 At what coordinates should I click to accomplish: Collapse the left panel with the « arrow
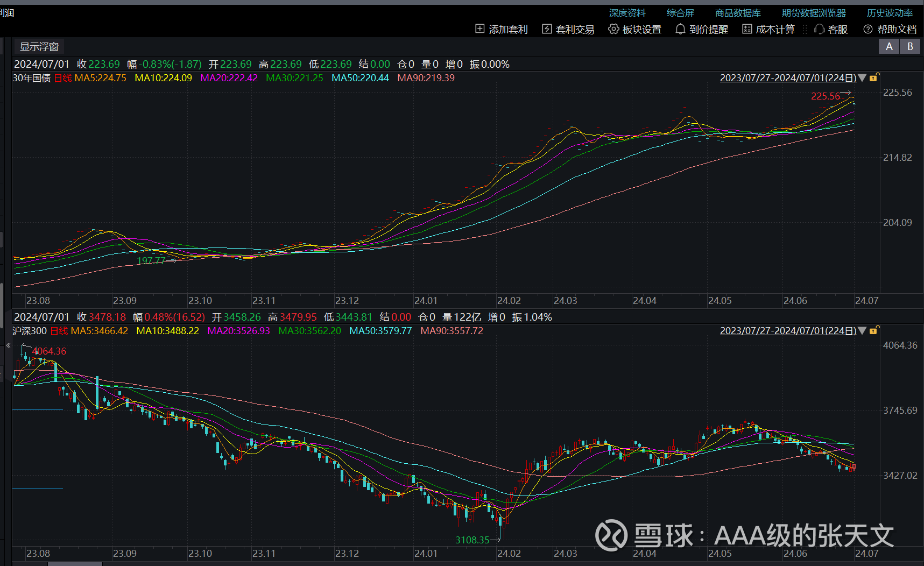point(8,345)
